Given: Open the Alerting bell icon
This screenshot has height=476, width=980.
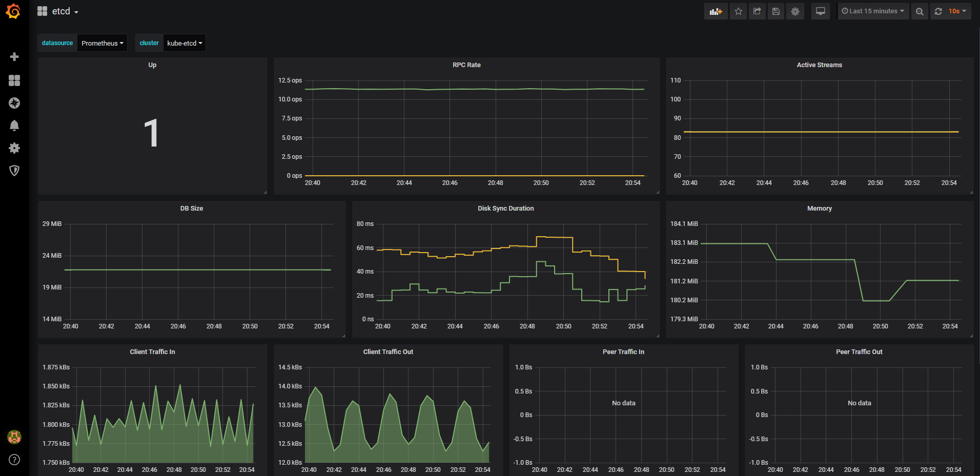Looking at the screenshot, I should 14,126.
